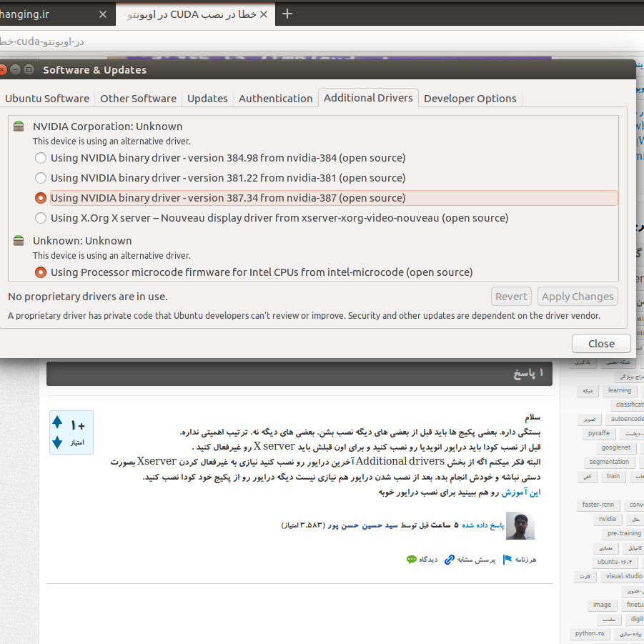Click the 'پاسخ داده شده' link
Viewport: 644px width, 644px height.
pos(483,525)
